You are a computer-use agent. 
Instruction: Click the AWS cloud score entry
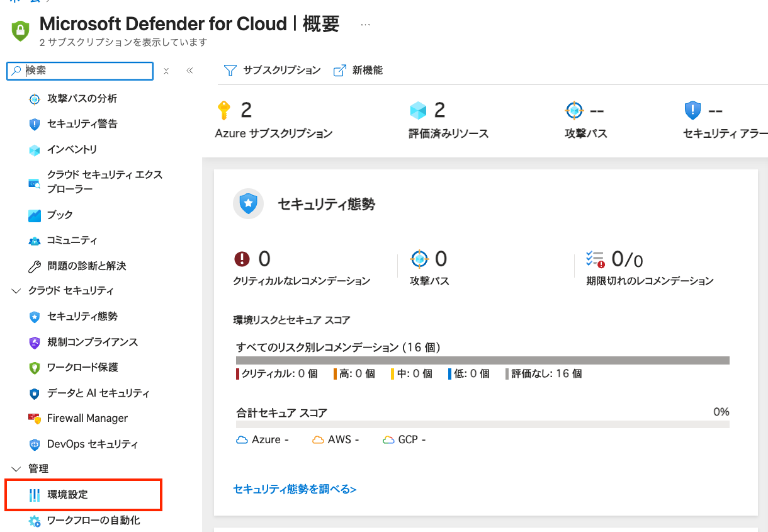(336, 440)
